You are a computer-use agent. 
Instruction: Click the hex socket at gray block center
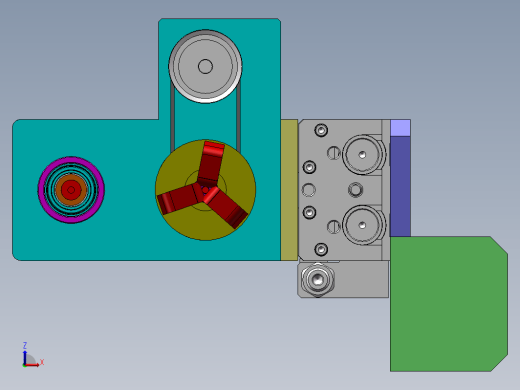click(x=355, y=190)
